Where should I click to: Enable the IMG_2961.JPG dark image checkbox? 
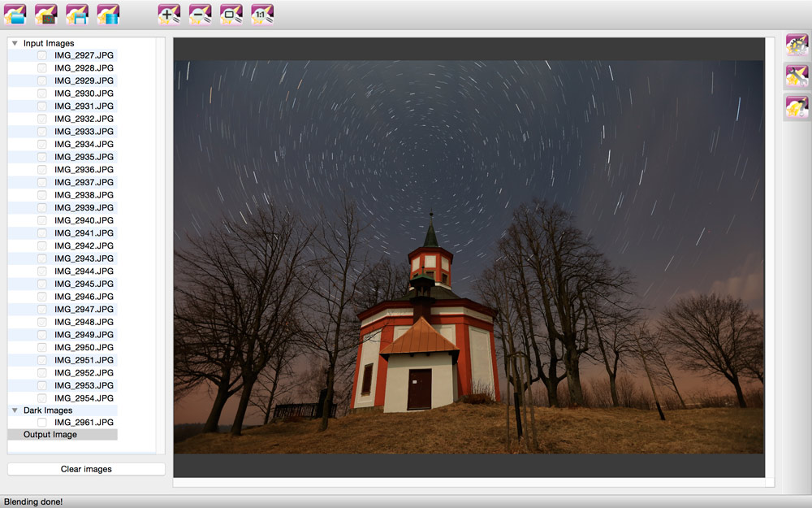tap(42, 423)
